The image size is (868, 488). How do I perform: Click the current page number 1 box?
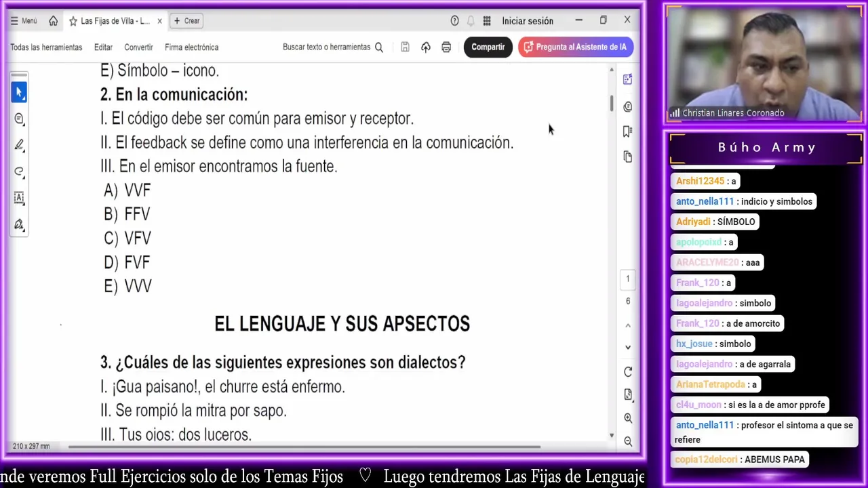point(627,279)
